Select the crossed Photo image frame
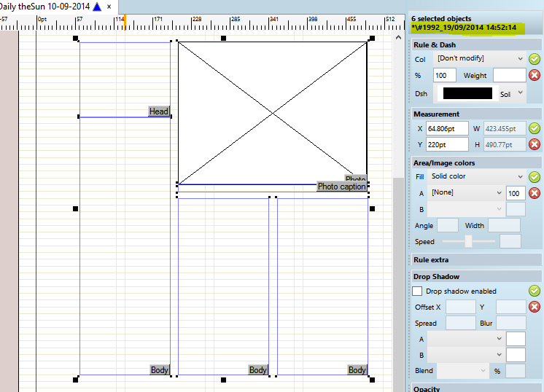Viewport: 544px width, 392px height. pos(273,113)
